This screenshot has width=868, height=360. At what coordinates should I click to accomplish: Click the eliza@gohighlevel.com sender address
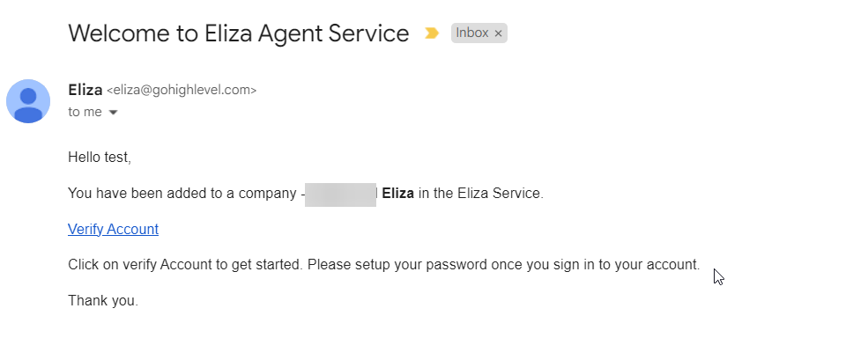click(182, 90)
